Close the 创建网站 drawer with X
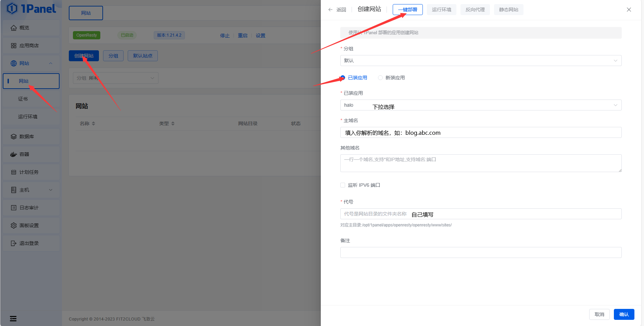This screenshot has height=326, width=644. click(x=629, y=10)
